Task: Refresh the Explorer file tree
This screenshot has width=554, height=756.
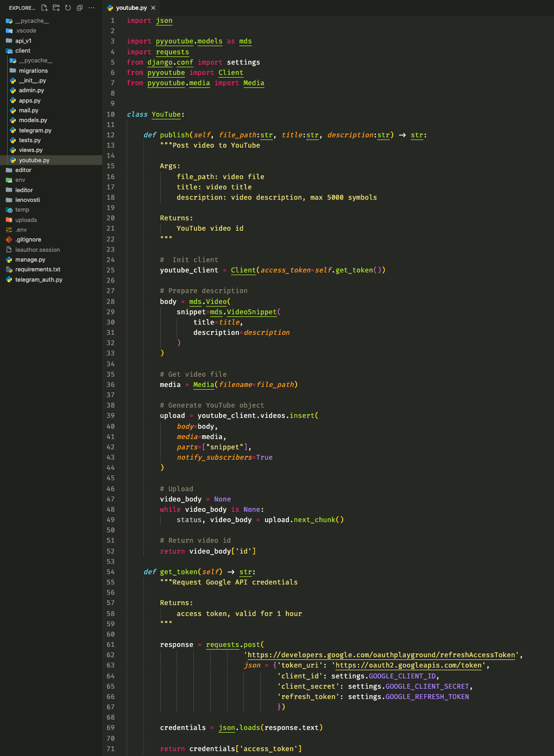Action: pyautogui.click(x=68, y=8)
